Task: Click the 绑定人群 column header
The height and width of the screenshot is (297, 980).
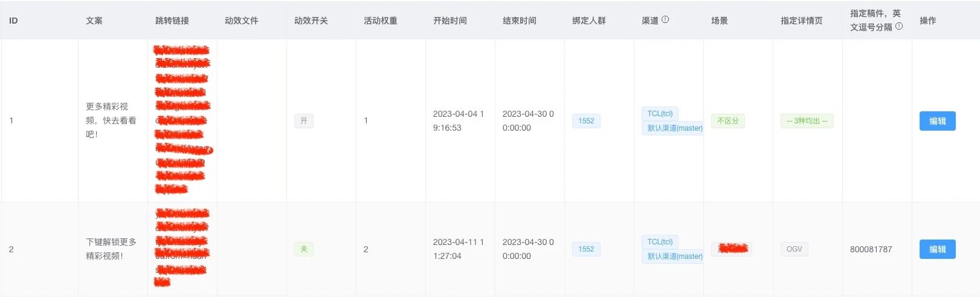Action: [588, 21]
